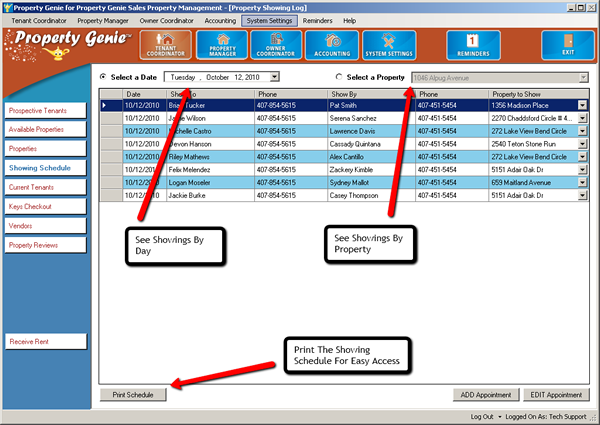The image size is (600, 425).
Task: Expand property dropdown in Michelle Castro row
Action: pos(582,131)
